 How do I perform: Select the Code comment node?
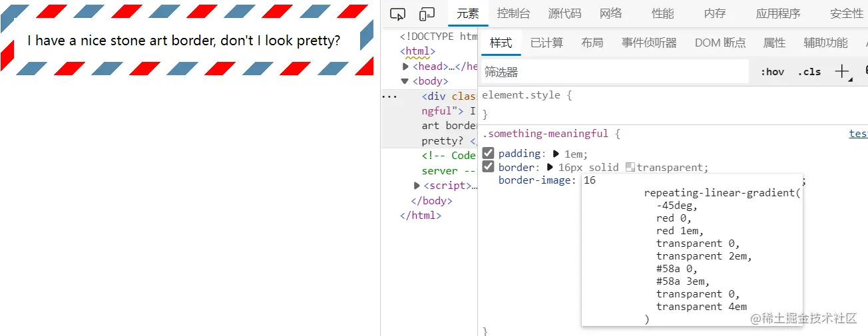449,163
